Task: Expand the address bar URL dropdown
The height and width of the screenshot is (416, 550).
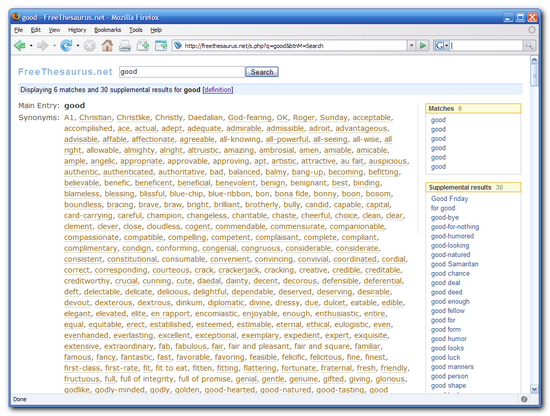Action: [x=411, y=46]
